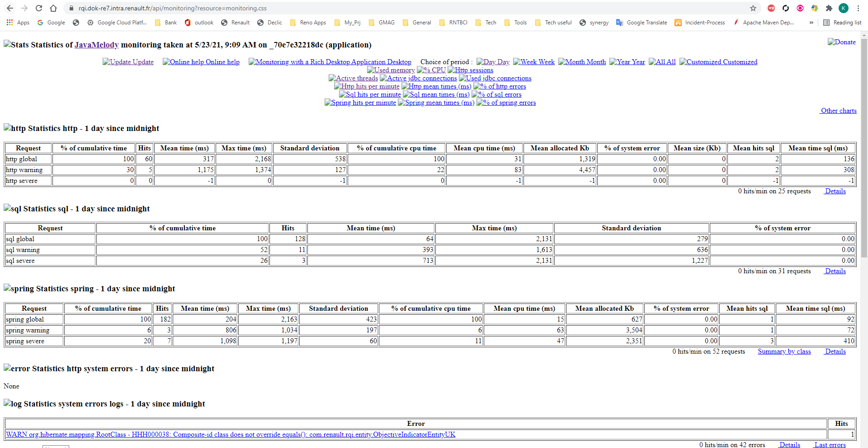Open Last errors link
The height and width of the screenshot is (448, 868).
(830, 445)
